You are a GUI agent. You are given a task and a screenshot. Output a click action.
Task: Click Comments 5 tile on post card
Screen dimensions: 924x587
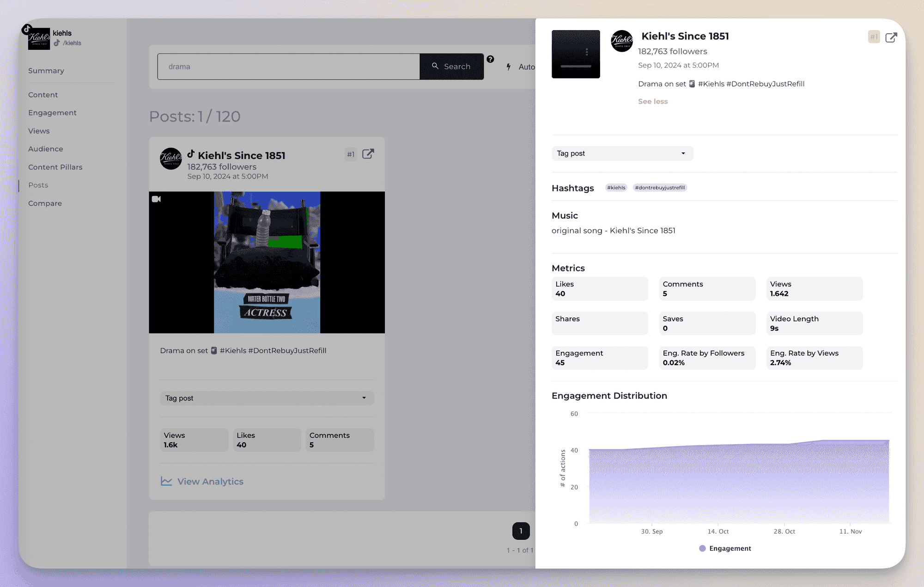pos(340,440)
